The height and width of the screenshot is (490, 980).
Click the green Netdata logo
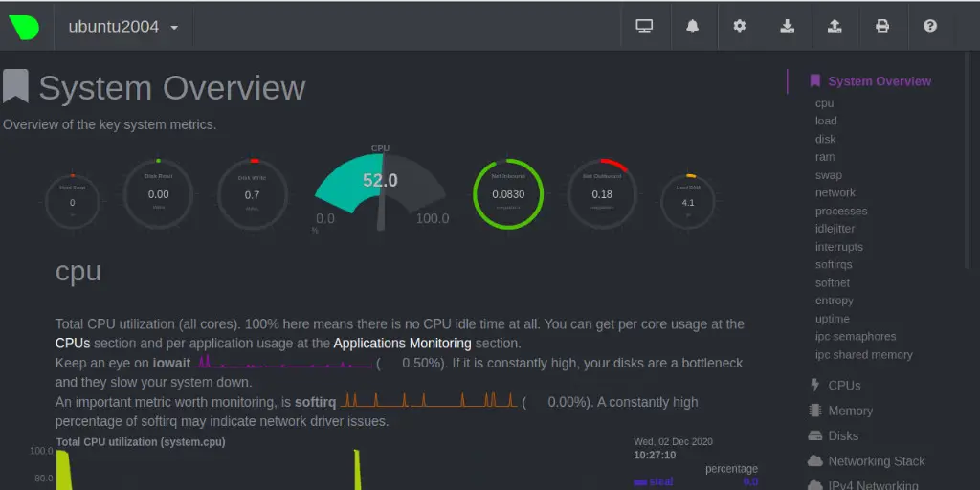[24, 28]
